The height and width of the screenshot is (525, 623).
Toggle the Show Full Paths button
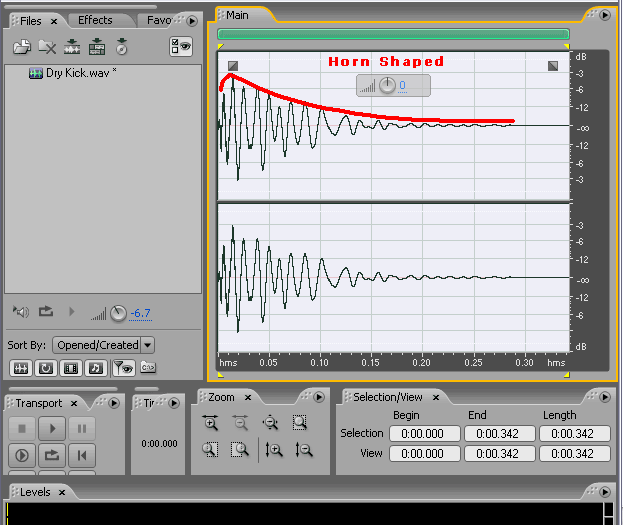coord(148,368)
